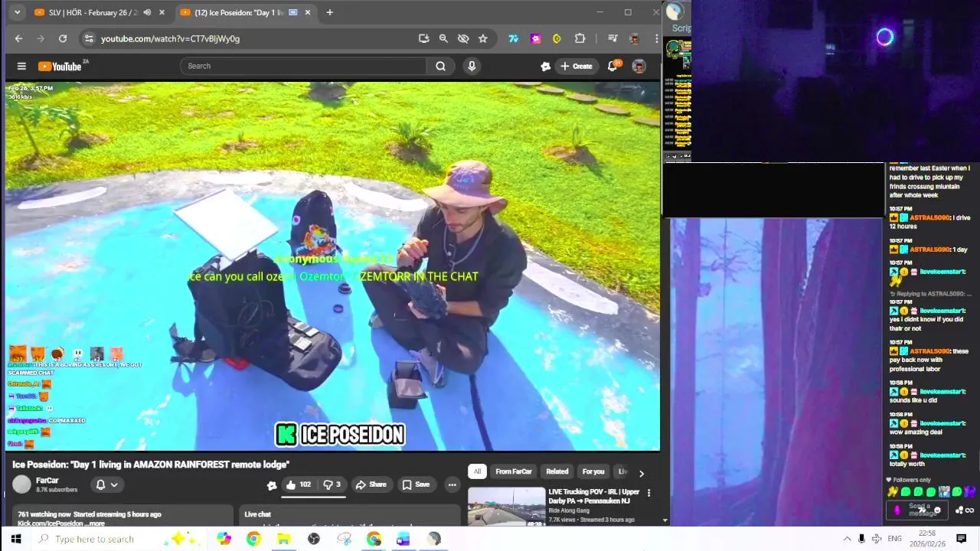Open the FarCar channel avatar
The height and width of the screenshot is (551, 980).
tap(21, 484)
